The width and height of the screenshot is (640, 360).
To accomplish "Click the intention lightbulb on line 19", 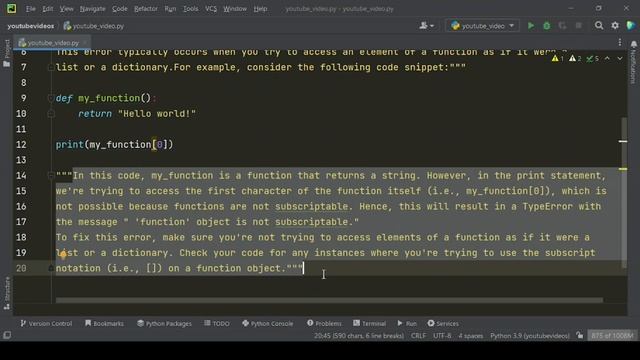I will tap(62, 255).
